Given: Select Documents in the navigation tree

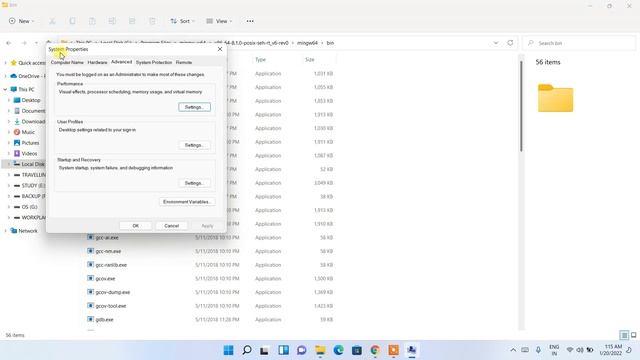Looking at the screenshot, I should [33, 111].
